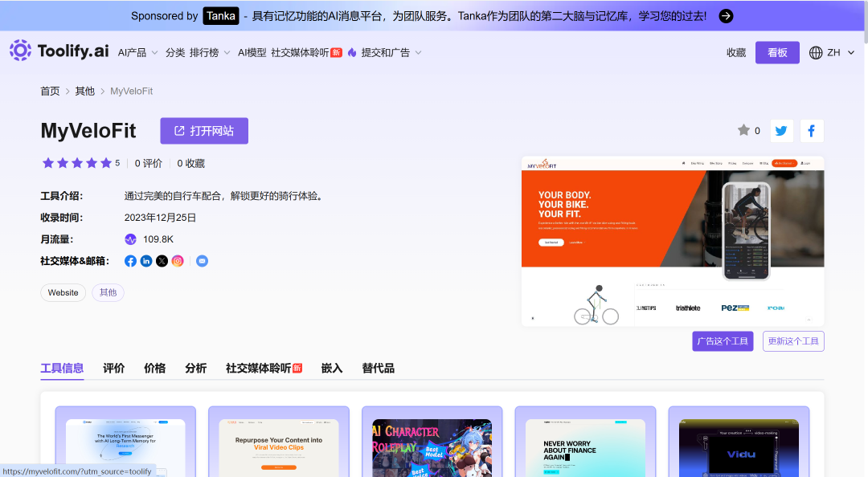
Task: Go to 首页 breadcrumb
Action: pos(50,92)
